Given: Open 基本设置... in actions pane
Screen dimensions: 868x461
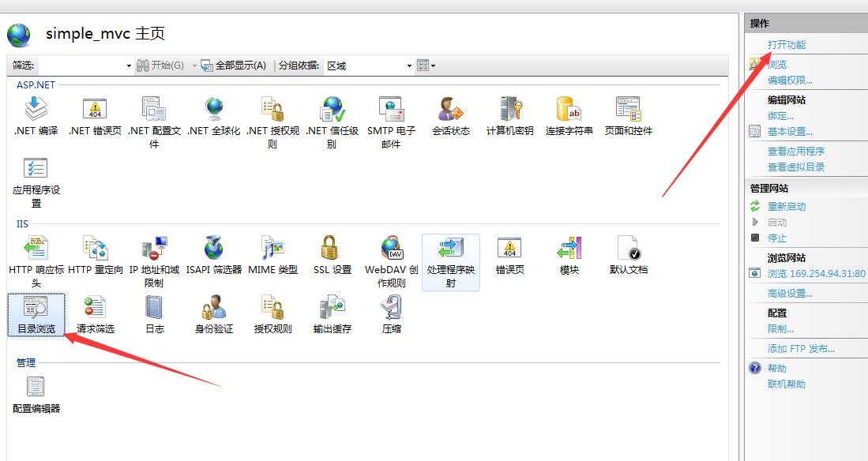Looking at the screenshot, I should 790,132.
